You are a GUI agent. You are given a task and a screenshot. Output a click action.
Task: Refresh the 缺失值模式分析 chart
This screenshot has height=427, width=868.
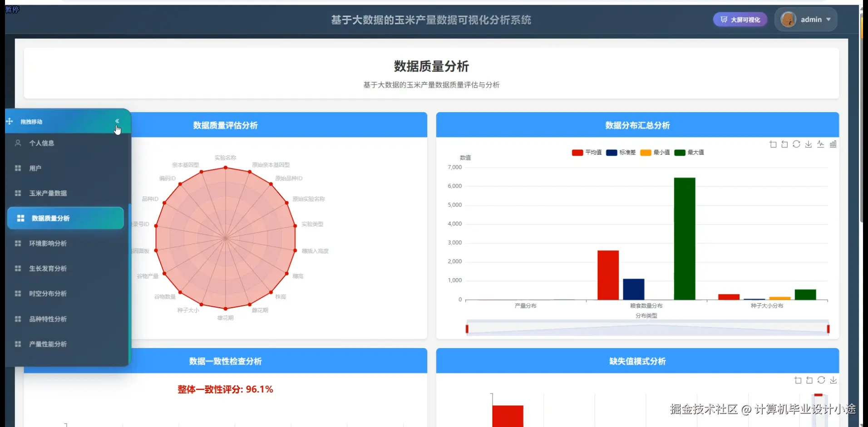[822, 380]
